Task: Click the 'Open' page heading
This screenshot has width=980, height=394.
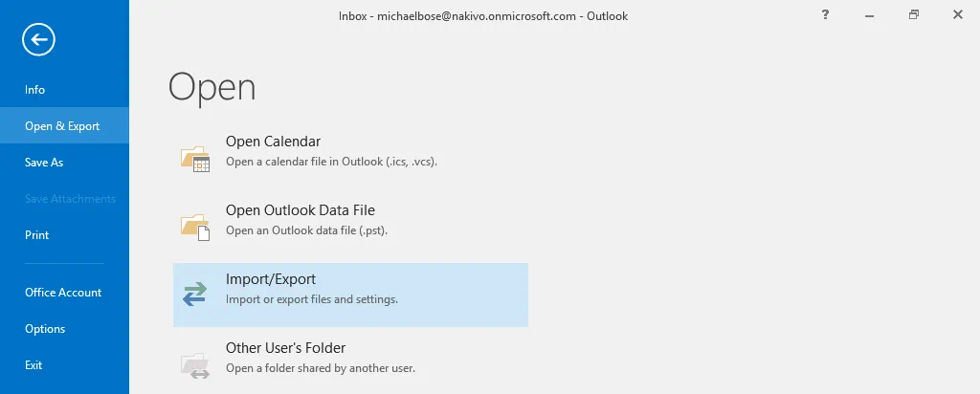Action: click(212, 87)
